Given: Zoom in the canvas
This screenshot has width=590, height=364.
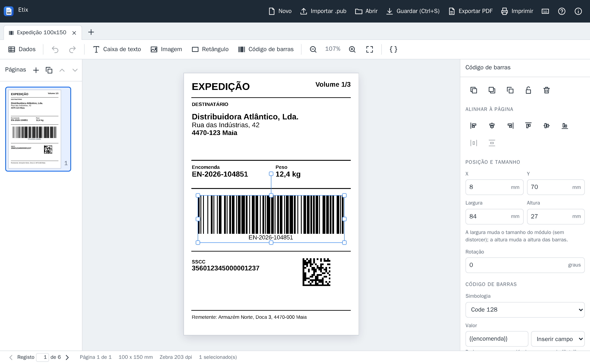Looking at the screenshot, I should [x=352, y=49].
